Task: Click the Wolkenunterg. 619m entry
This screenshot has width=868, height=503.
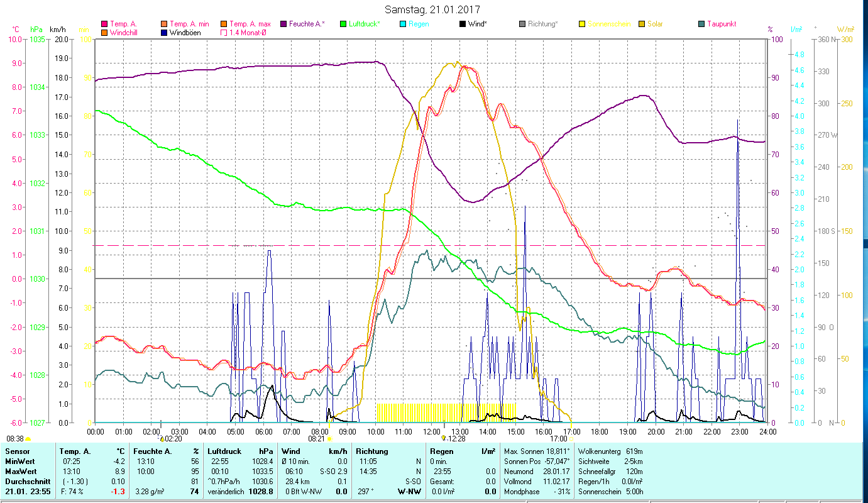Action: click(610, 451)
